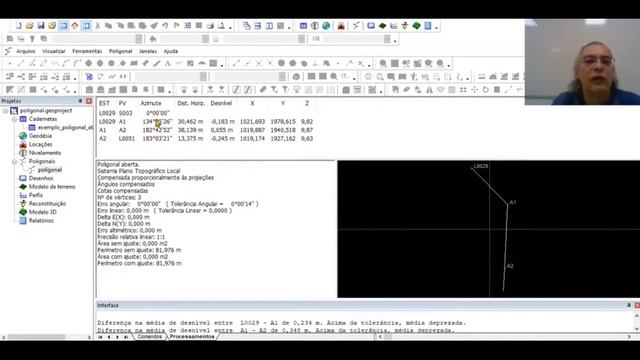Click the Desnível column header

click(x=221, y=103)
